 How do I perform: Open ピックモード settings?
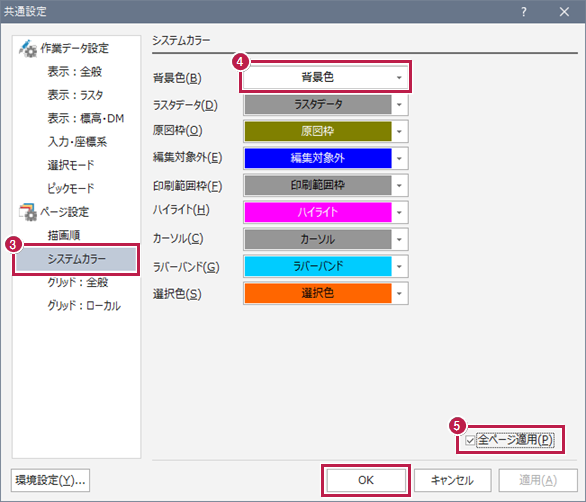coord(70,188)
